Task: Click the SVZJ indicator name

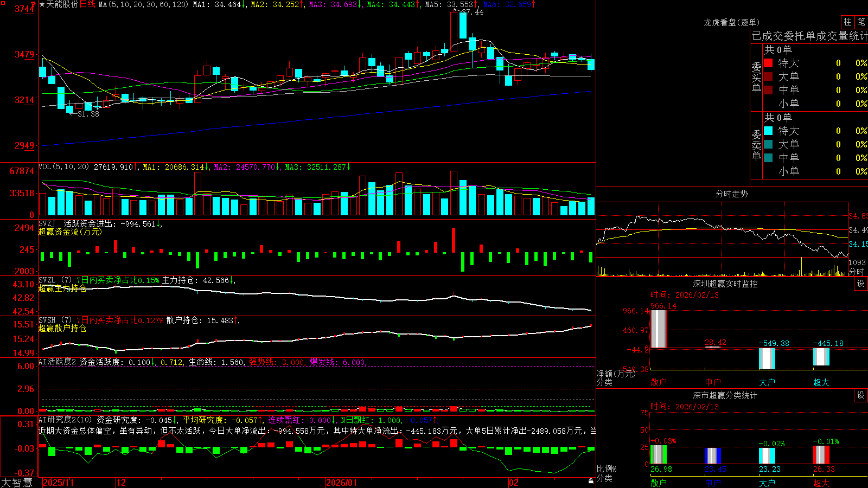Action: 47,223
